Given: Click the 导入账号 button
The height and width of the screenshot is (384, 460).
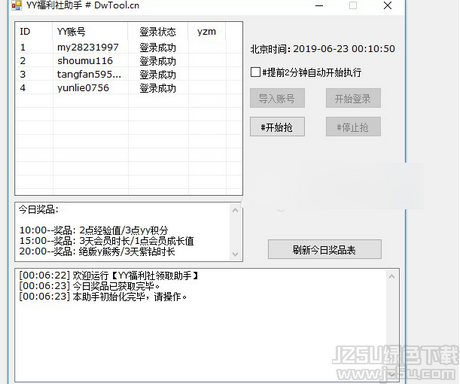Looking at the screenshot, I should click(x=277, y=98).
